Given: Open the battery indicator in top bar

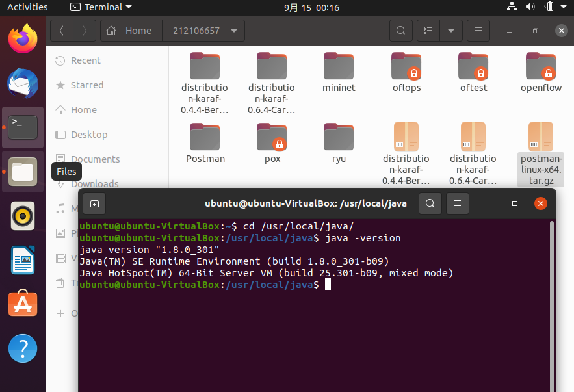Looking at the screenshot, I should [549, 7].
